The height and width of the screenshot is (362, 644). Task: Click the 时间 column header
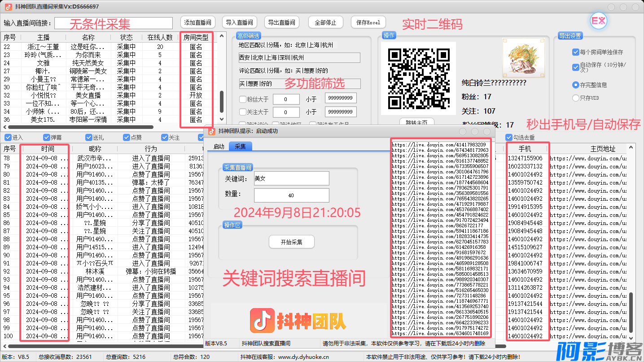pyautogui.click(x=47, y=149)
